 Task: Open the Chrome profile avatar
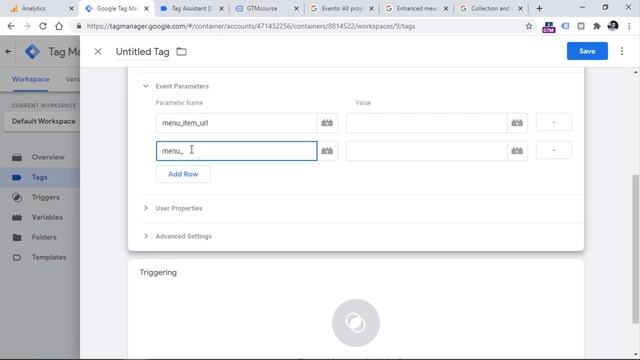(x=613, y=26)
